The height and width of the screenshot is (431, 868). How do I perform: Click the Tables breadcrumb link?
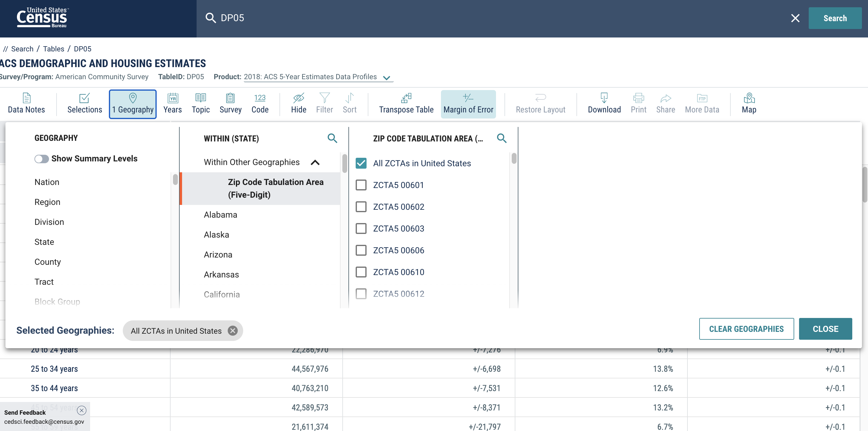pyautogui.click(x=54, y=49)
